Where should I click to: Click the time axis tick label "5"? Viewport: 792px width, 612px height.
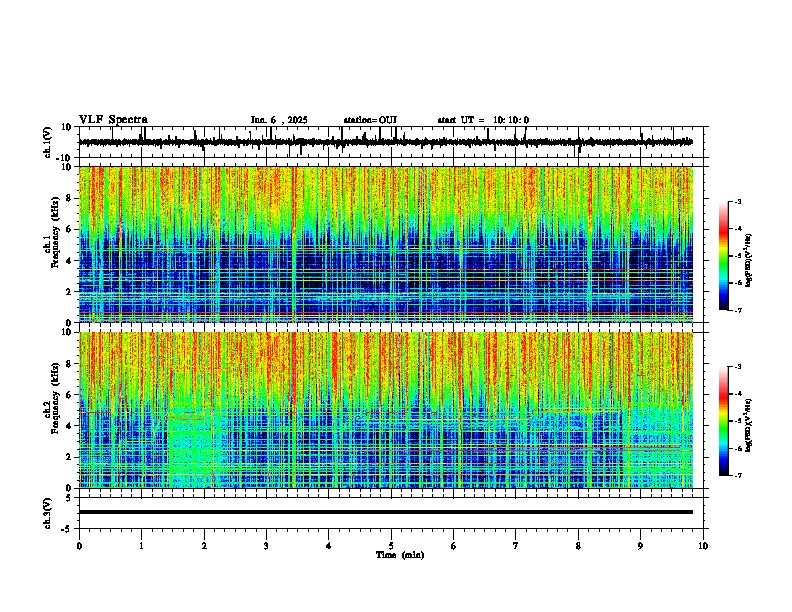click(x=391, y=546)
